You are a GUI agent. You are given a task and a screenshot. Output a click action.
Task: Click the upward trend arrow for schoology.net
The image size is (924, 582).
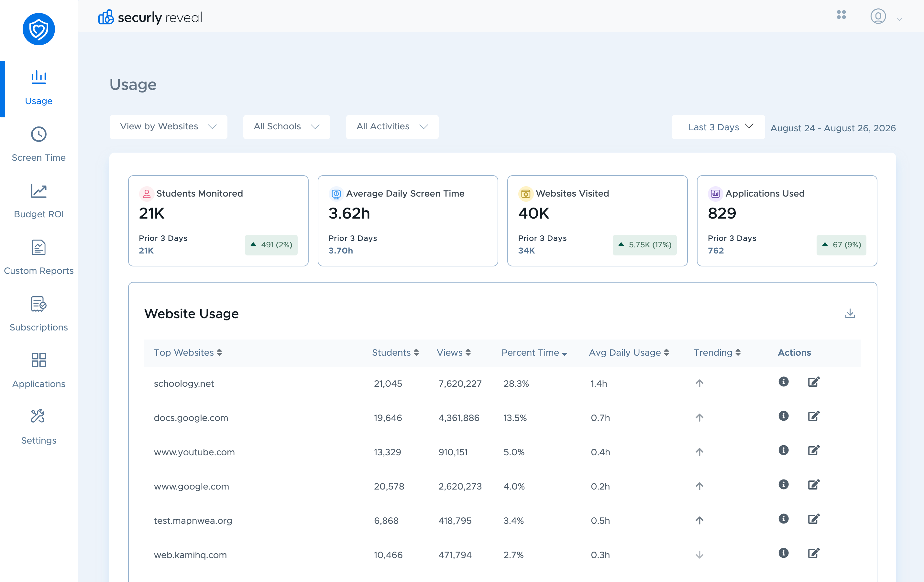699,383
